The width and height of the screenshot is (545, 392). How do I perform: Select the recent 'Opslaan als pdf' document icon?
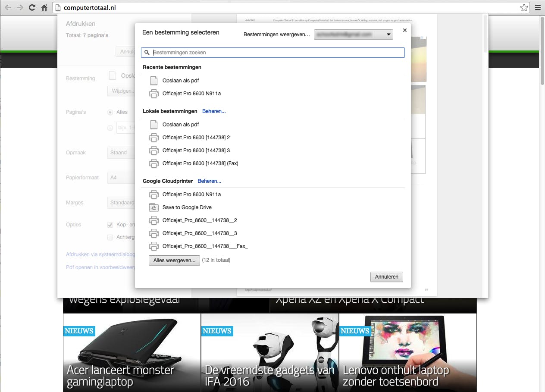click(x=154, y=81)
